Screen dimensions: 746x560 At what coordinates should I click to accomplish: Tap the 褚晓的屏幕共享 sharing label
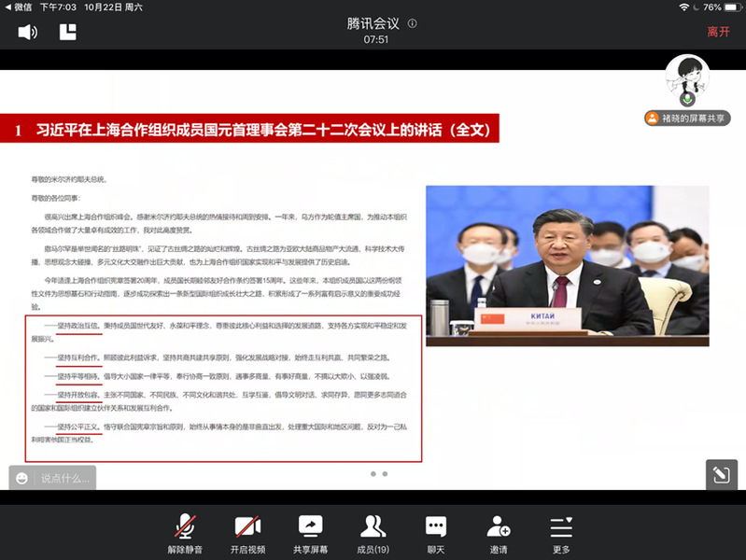[x=687, y=119]
